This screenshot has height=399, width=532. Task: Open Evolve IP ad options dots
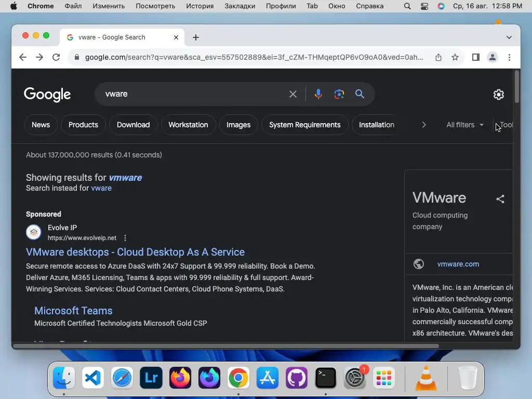[x=125, y=238]
